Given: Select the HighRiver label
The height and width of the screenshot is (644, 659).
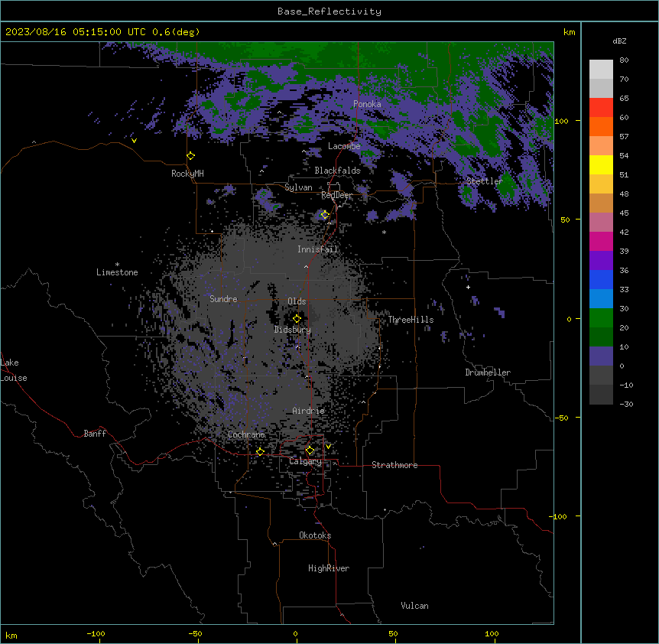Looking at the screenshot, I should tap(329, 568).
